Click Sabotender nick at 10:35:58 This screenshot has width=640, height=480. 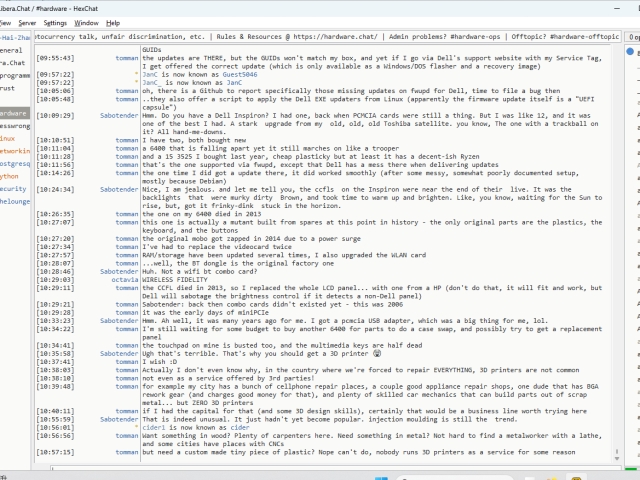(x=119, y=353)
